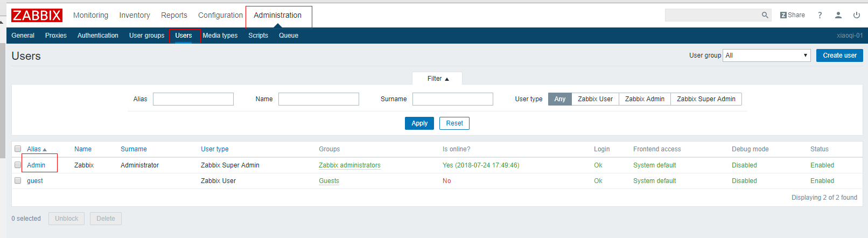
Task: Open Zabbix administrators group link
Action: point(349,165)
